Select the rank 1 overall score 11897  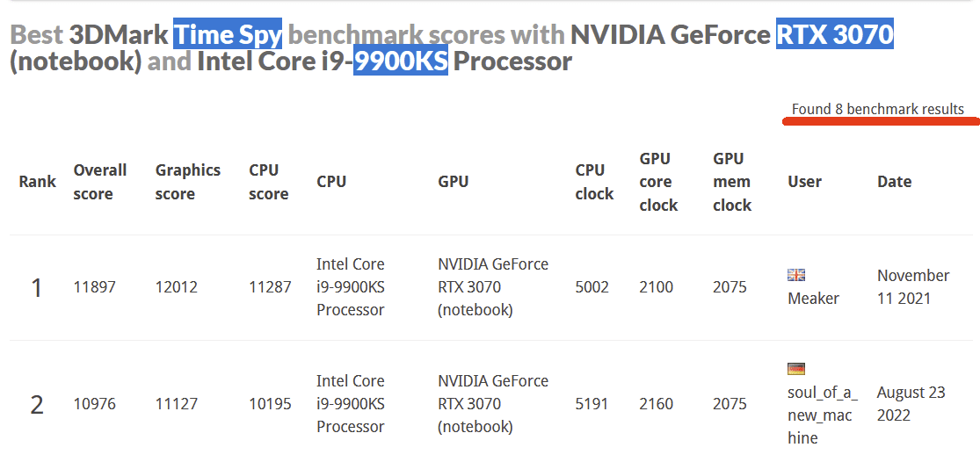(94, 287)
